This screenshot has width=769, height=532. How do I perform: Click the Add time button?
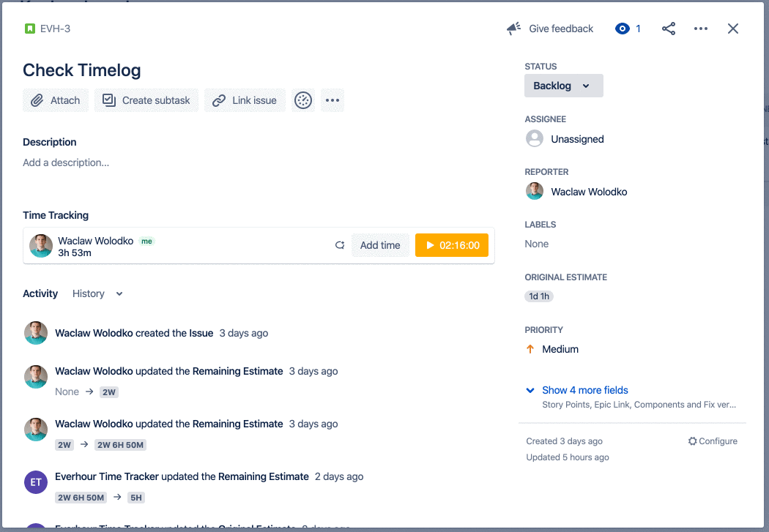[x=380, y=245]
